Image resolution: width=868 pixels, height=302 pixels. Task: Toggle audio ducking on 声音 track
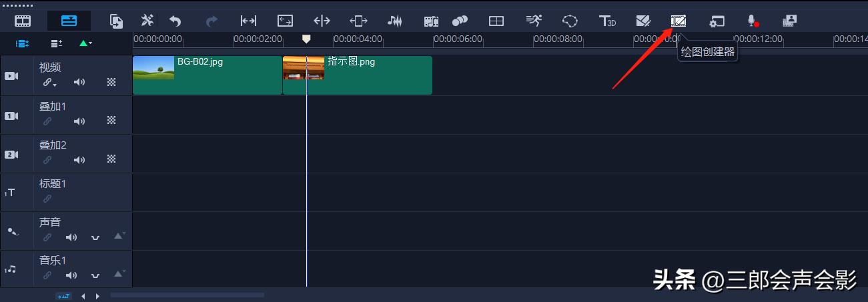(95, 237)
